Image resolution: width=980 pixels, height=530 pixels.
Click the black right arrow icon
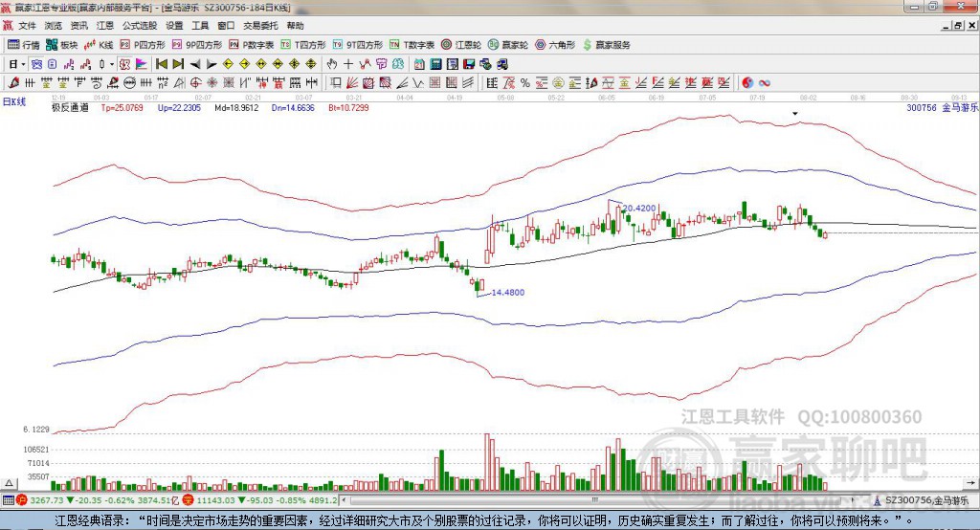tap(212, 64)
